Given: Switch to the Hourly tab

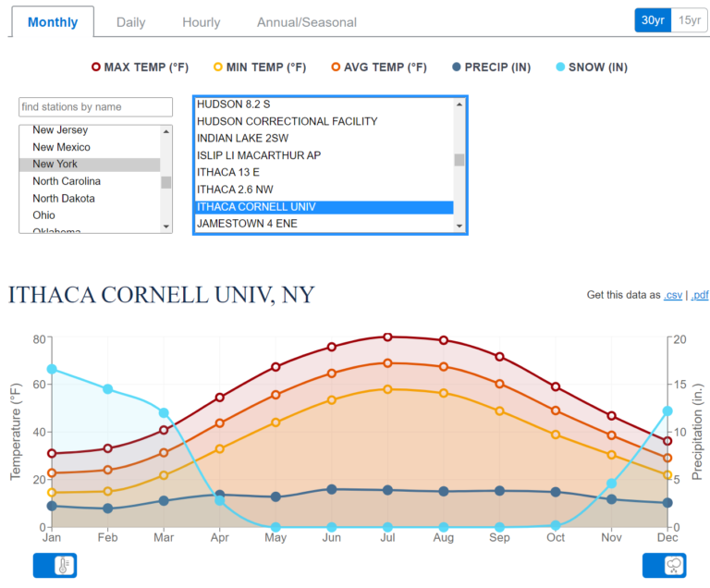Looking at the screenshot, I should [x=201, y=22].
